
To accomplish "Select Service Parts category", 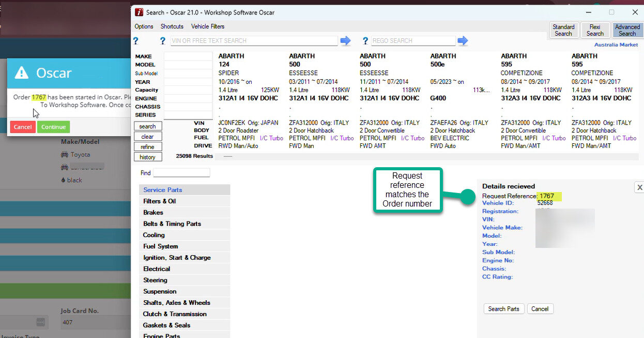I will click(x=185, y=190).
